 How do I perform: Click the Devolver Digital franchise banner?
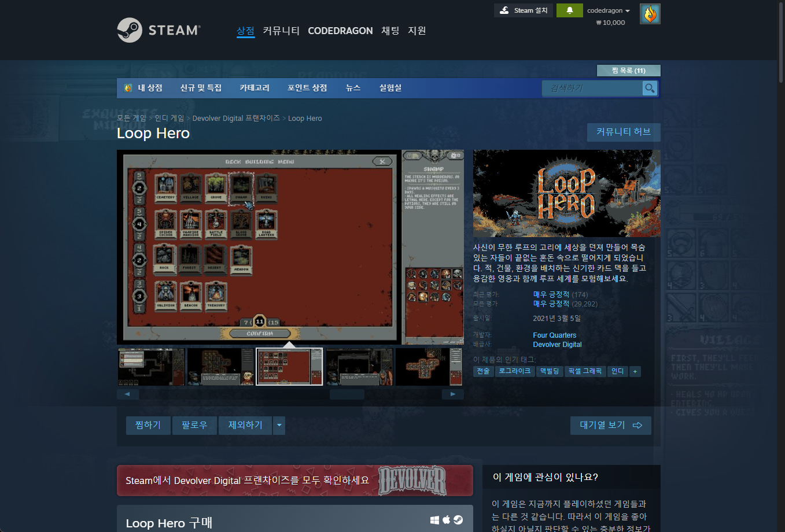pos(294,481)
